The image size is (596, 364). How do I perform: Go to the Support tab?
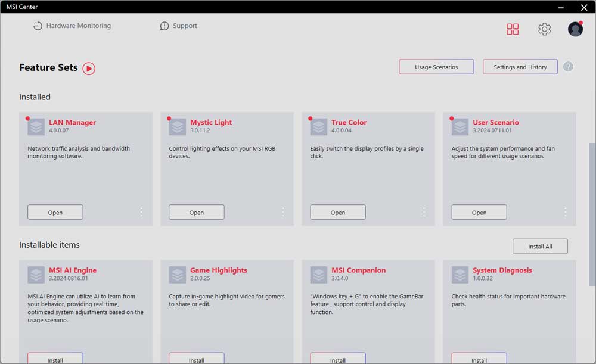179,26
